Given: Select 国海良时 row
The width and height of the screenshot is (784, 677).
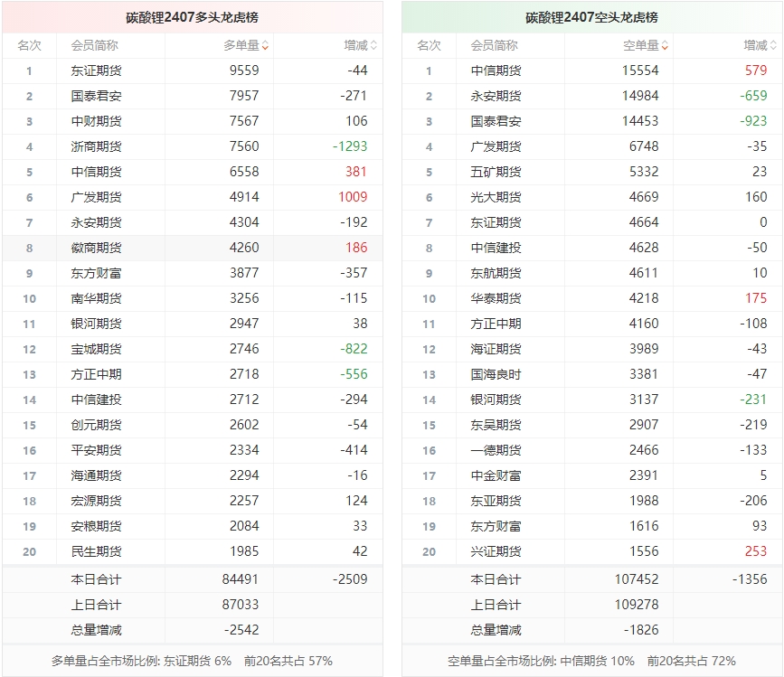Looking at the screenshot, I should [x=592, y=375].
